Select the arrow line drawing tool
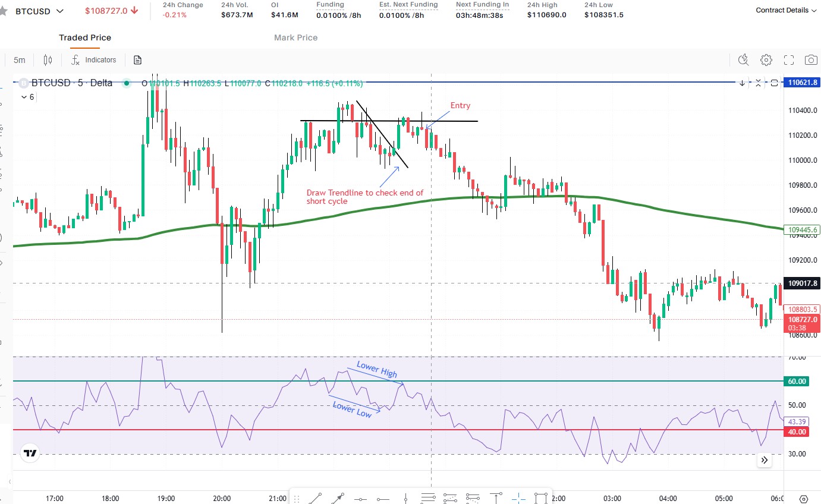 pos(338,498)
